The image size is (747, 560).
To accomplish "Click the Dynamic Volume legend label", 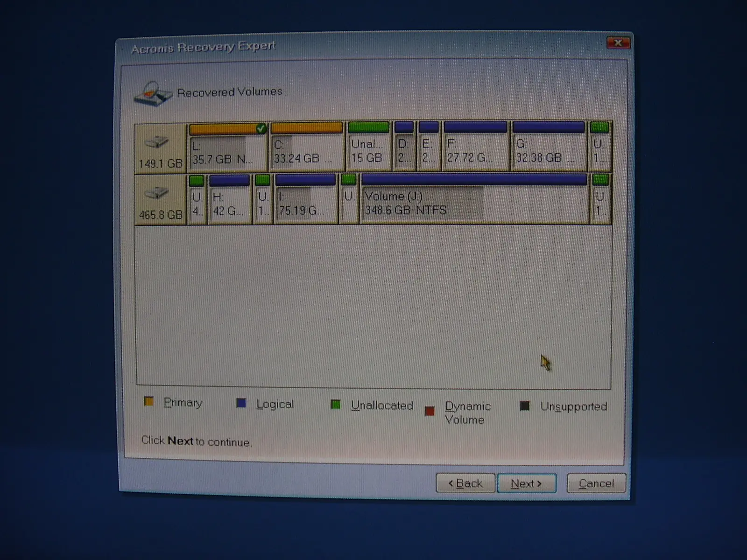I will (x=467, y=413).
